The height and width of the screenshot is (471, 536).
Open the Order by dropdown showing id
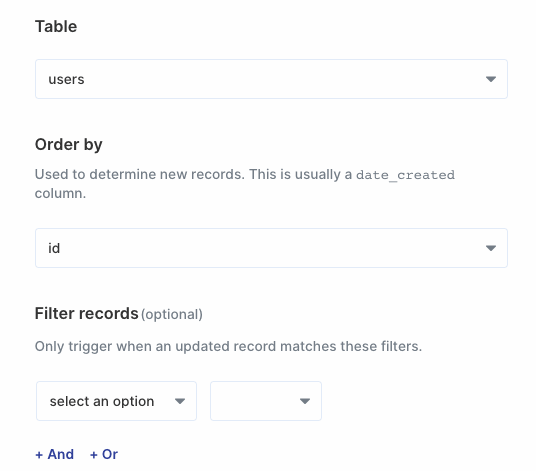271,248
